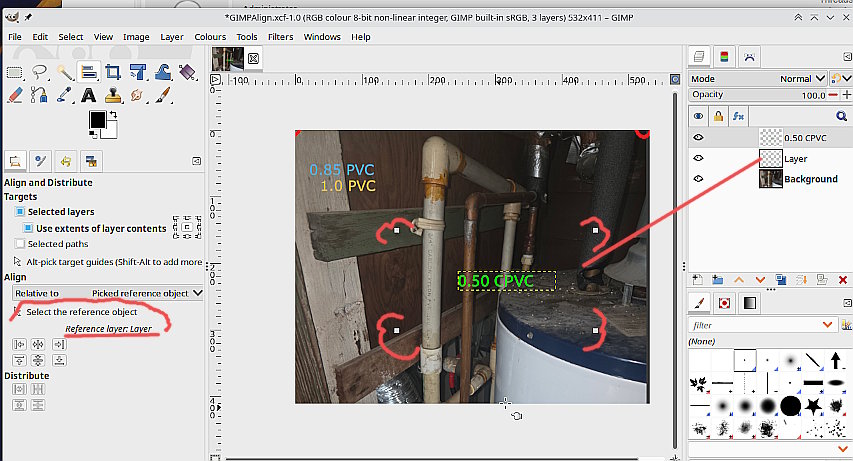Align middle of target vertically

click(38, 360)
